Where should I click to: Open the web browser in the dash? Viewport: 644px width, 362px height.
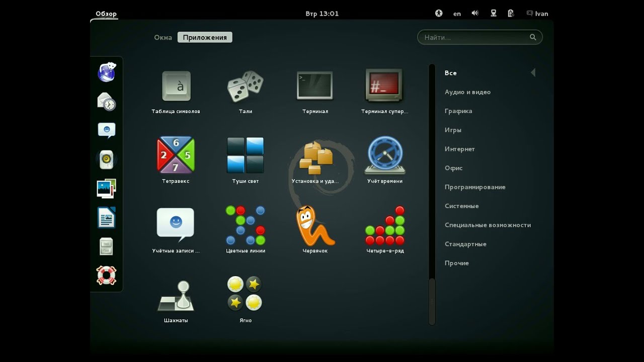click(107, 72)
